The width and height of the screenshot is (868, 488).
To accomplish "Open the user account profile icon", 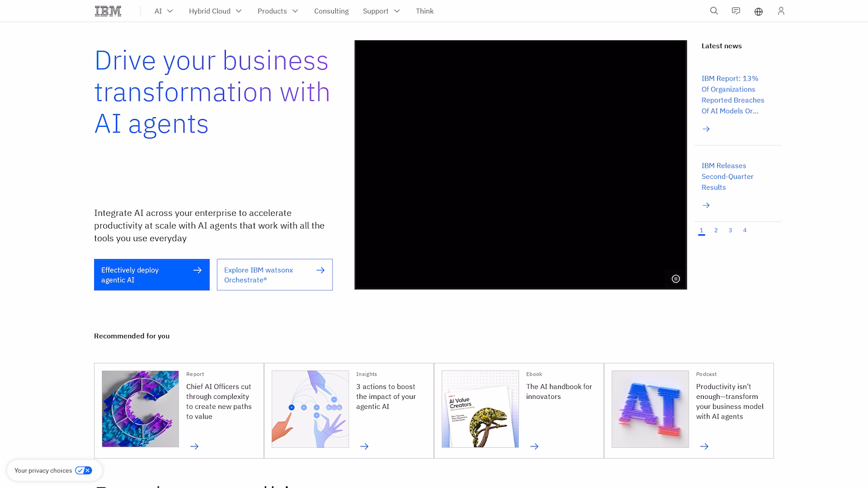I will click(781, 11).
